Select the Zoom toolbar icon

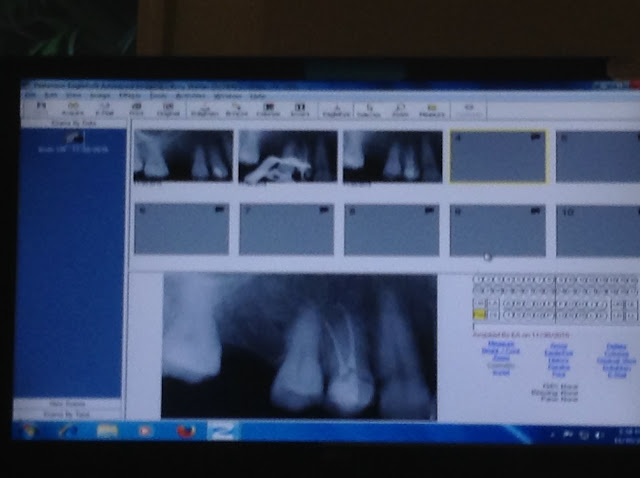[x=400, y=110]
